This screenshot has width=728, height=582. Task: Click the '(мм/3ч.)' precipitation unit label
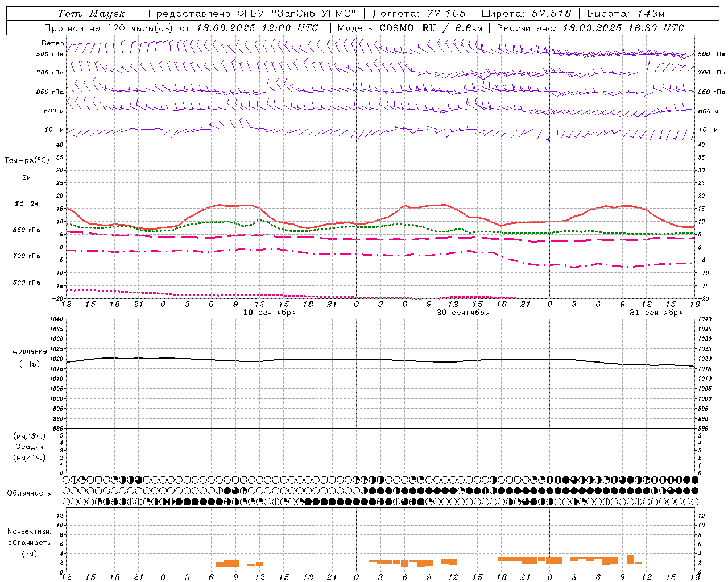coord(30,436)
